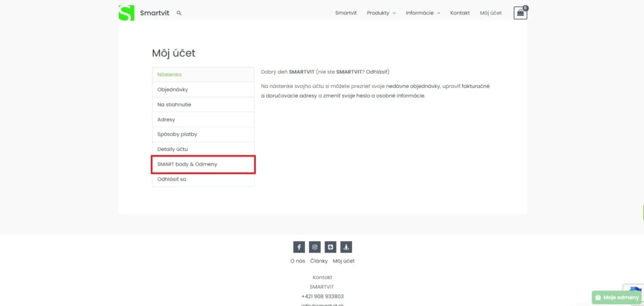The height and width of the screenshot is (306, 644).
Task: Open the Detaily účtu section
Action: point(203,149)
